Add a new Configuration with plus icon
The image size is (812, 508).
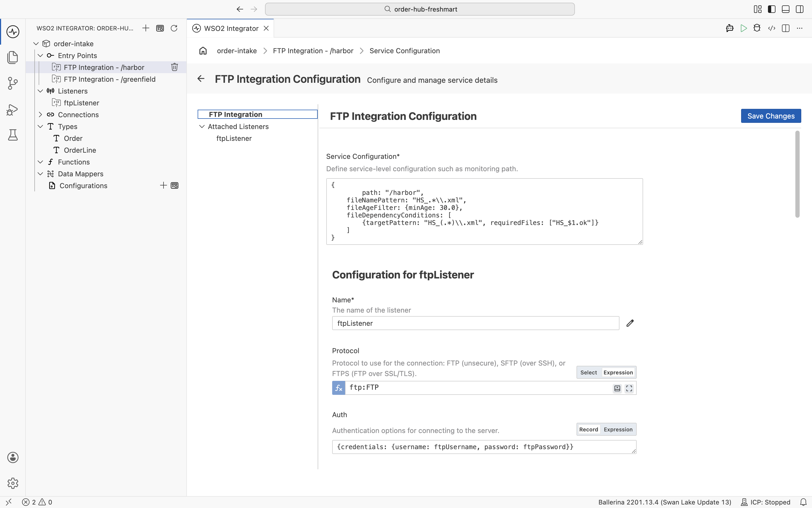click(164, 185)
